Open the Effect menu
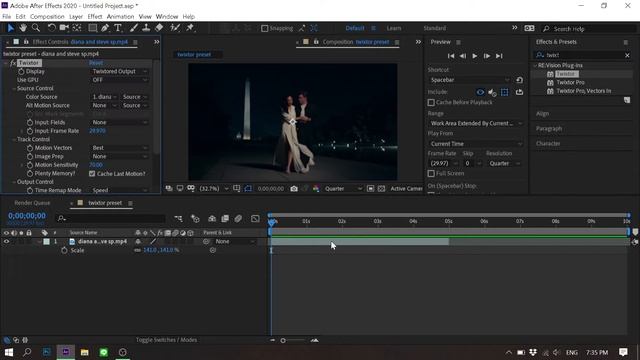The image size is (640, 360). click(95, 17)
